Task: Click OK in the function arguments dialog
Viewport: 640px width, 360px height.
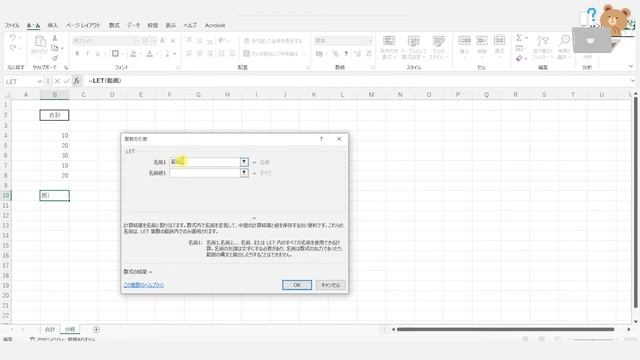Action: (x=297, y=285)
